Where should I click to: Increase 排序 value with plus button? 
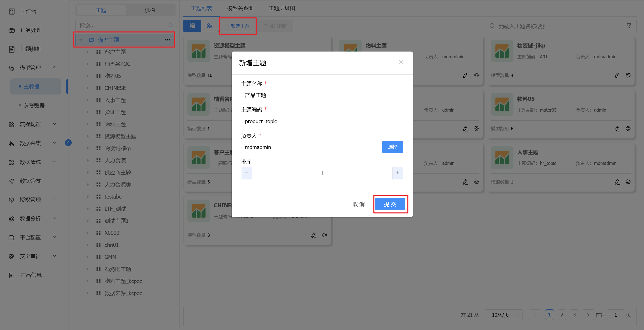click(x=397, y=173)
